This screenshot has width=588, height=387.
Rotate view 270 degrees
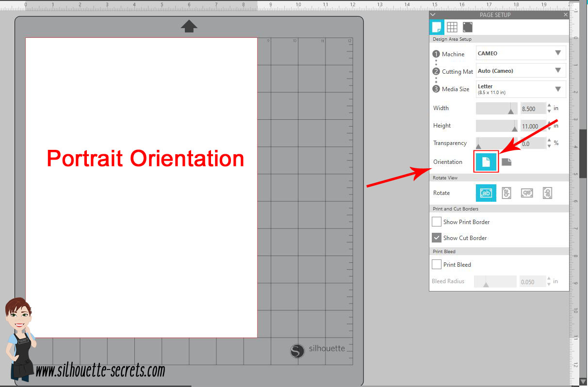click(x=547, y=193)
